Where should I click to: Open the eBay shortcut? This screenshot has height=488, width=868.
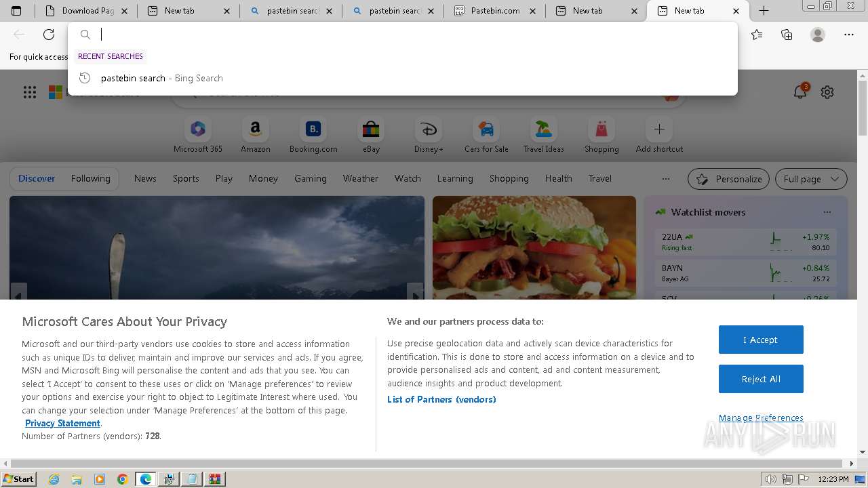coord(371,136)
